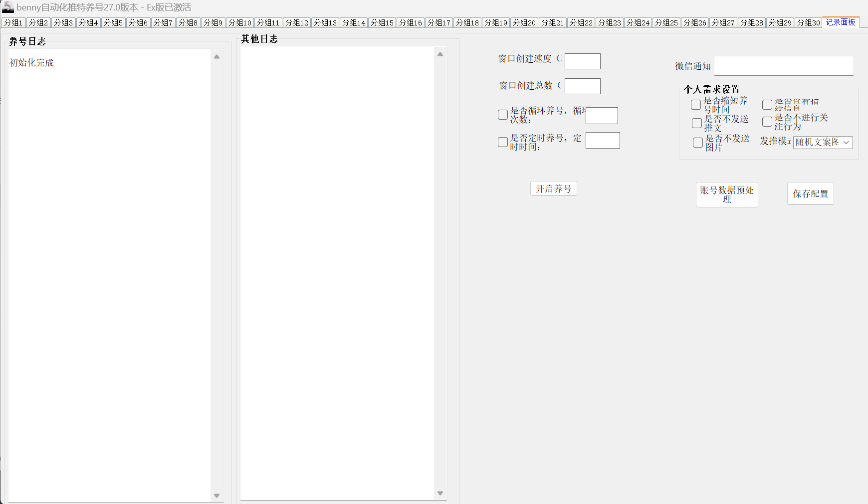868x504 pixels.
Task: Open the 发推模式 dropdown list
Action: click(x=823, y=143)
